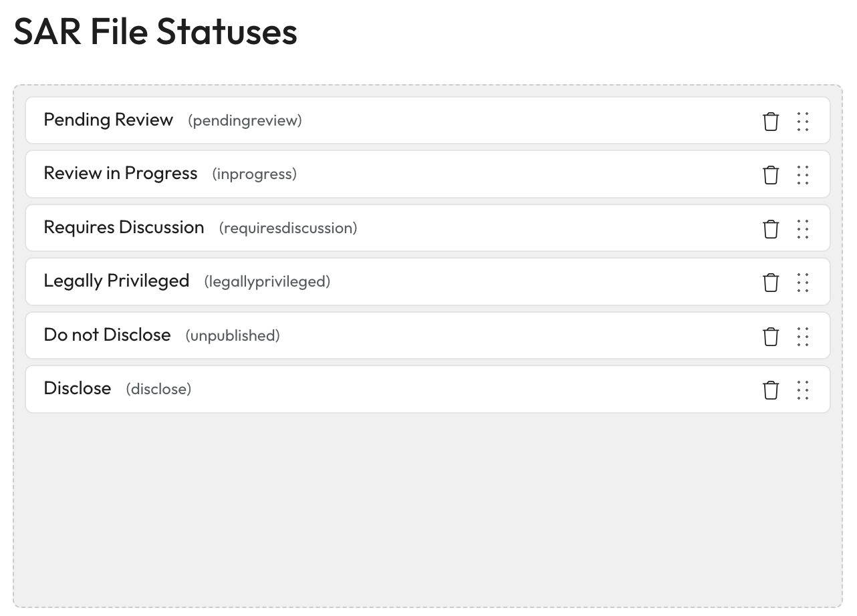Delete the Legally Privileged status

(771, 283)
